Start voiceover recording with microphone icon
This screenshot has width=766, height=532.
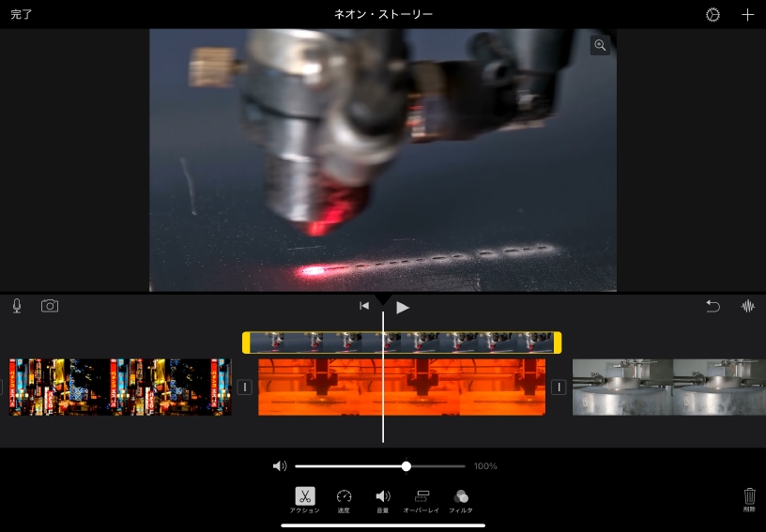coord(17,306)
